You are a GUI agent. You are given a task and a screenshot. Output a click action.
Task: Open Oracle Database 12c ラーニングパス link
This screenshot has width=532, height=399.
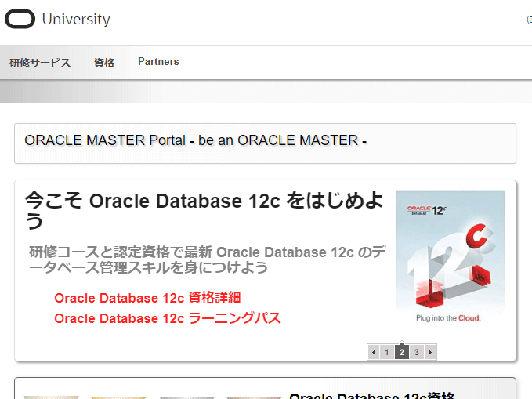[168, 318]
